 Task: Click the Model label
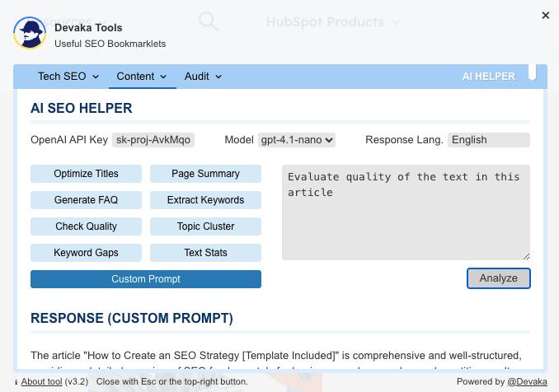click(239, 140)
